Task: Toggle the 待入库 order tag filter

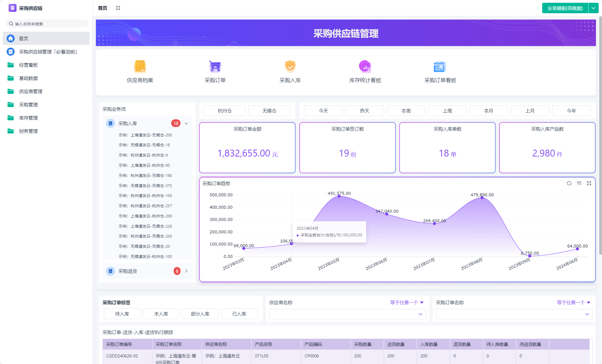Action: [122, 314]
